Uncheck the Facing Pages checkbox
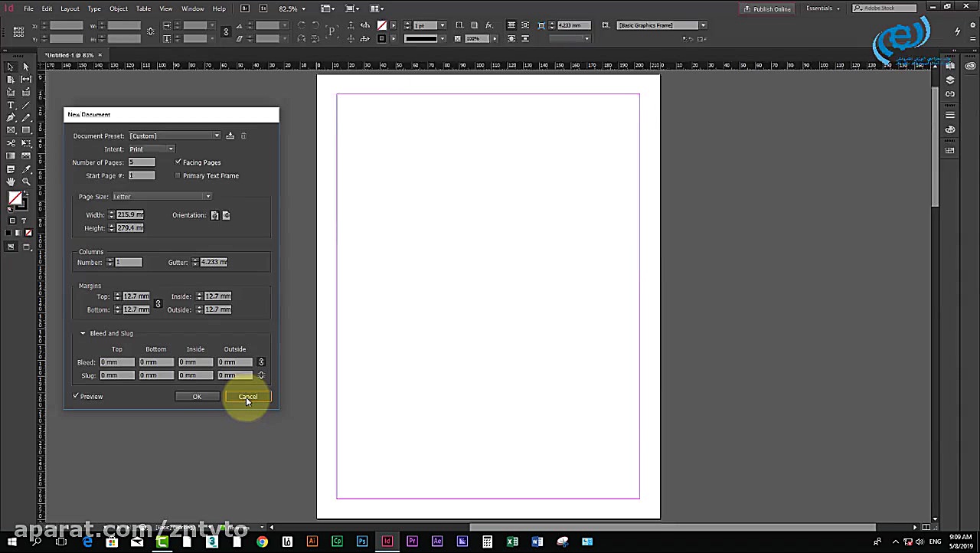Viewport: 980px width, 553px height. pos(178,162)
